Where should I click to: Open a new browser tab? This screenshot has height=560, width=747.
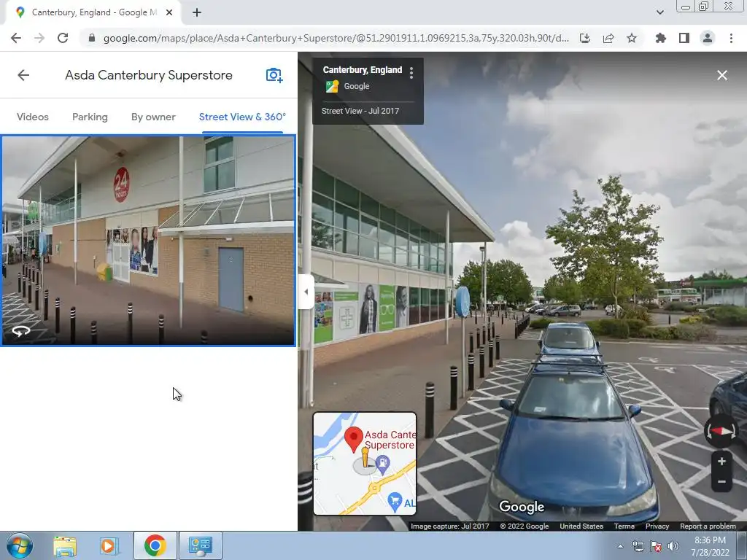click(x=197, y=13)
